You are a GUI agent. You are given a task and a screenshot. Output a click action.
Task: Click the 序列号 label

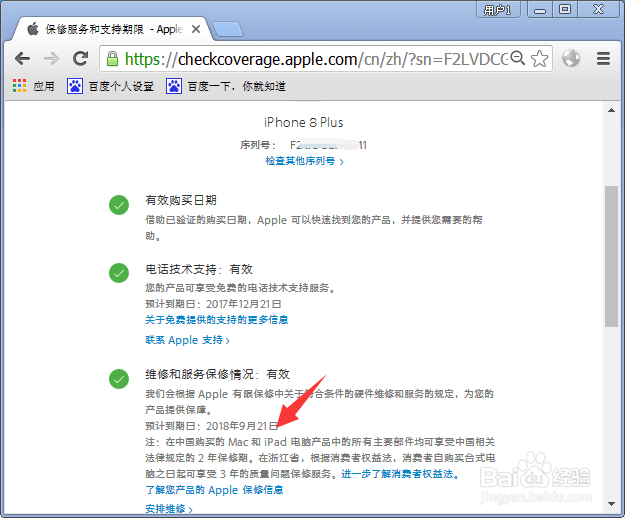pos(257,145)
